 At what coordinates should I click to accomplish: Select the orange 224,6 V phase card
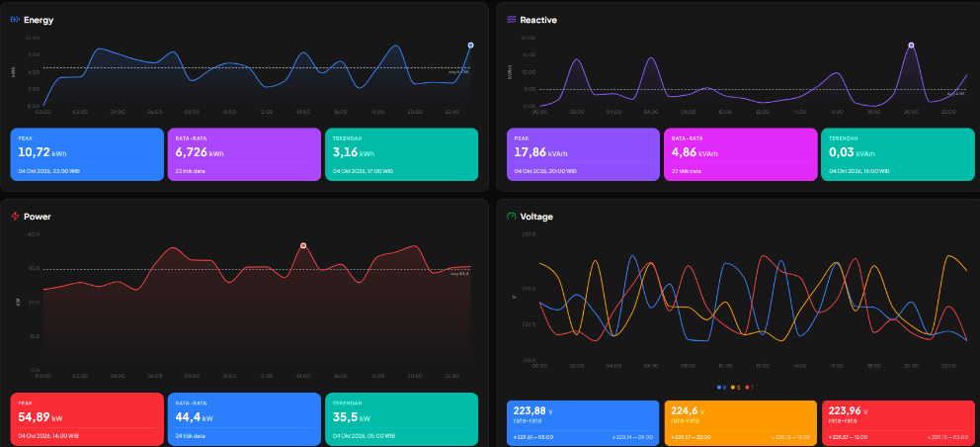pos(741,423)
